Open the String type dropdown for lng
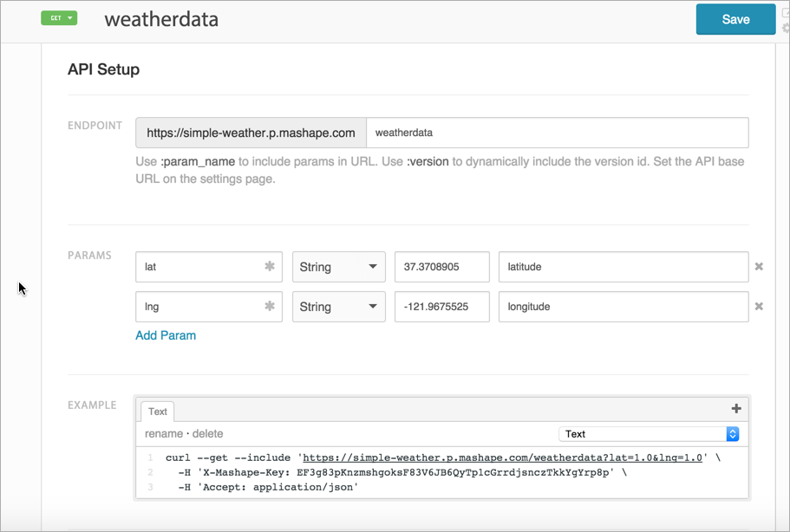 (x=338, y=307)
